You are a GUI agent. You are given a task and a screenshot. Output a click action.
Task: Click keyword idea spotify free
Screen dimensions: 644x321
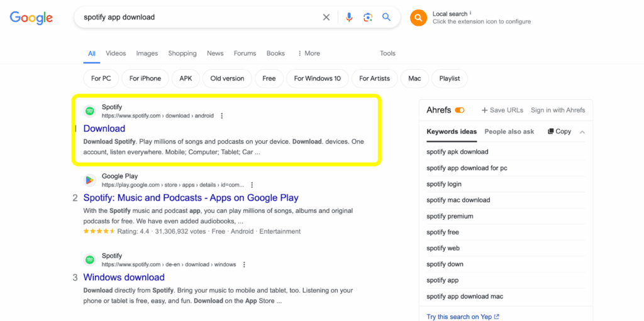(x=442, y=232)
